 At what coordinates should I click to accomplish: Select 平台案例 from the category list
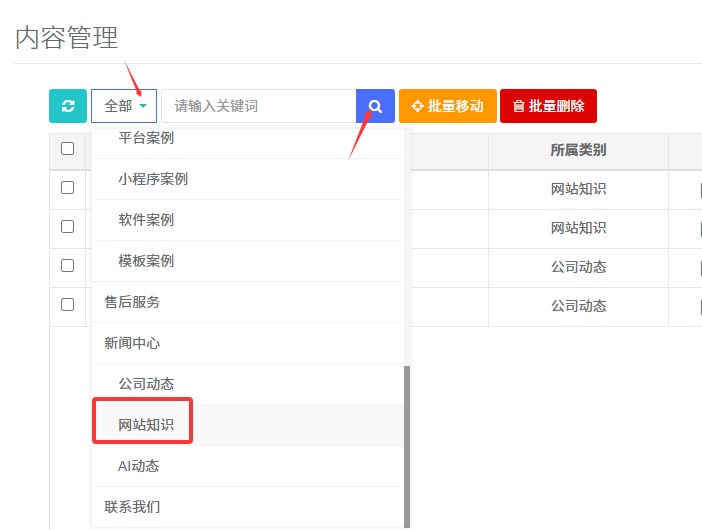(146, 138)
